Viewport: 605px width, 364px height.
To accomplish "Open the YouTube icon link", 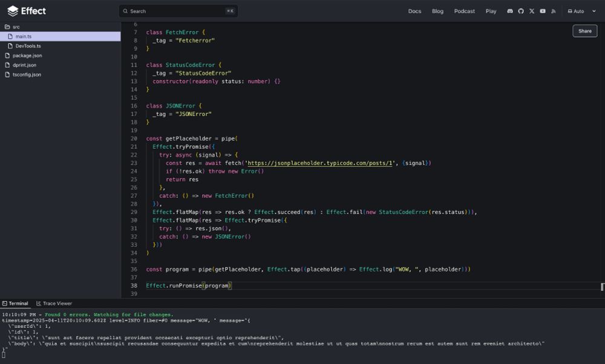I will (x=543, y=11).
